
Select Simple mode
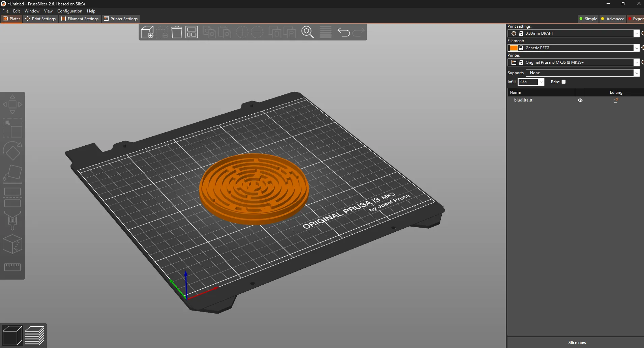click(588, 19)
